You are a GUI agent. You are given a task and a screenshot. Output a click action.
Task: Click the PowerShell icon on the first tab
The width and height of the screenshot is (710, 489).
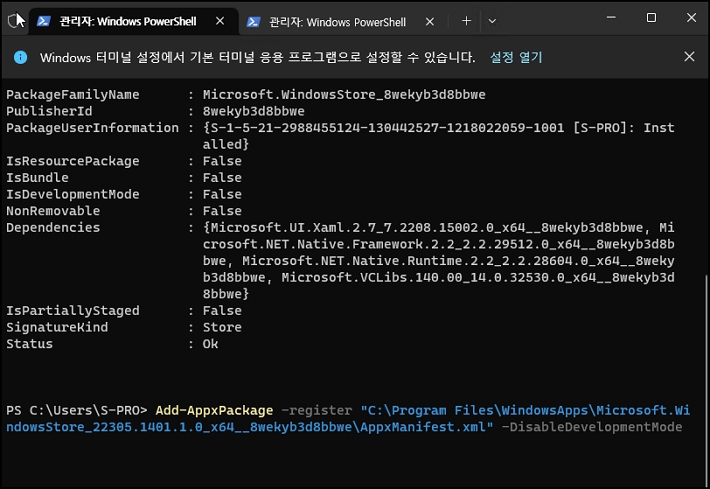point(43,21)
